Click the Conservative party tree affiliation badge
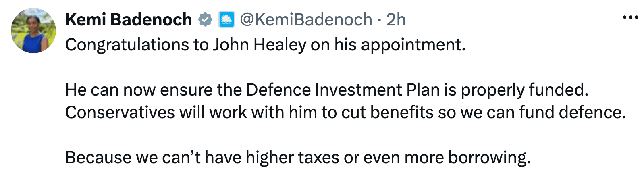This screenshot has width=644, height=175. coord(226,19)
